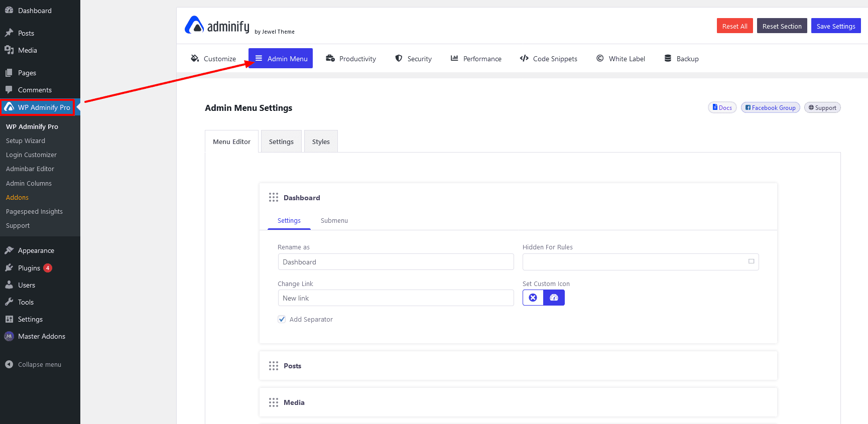The height and width of the screenshot is (424, 868).
Task: Click the WP Adminify Pro logo icon in sidebar
Action: [x=9, y=107]
